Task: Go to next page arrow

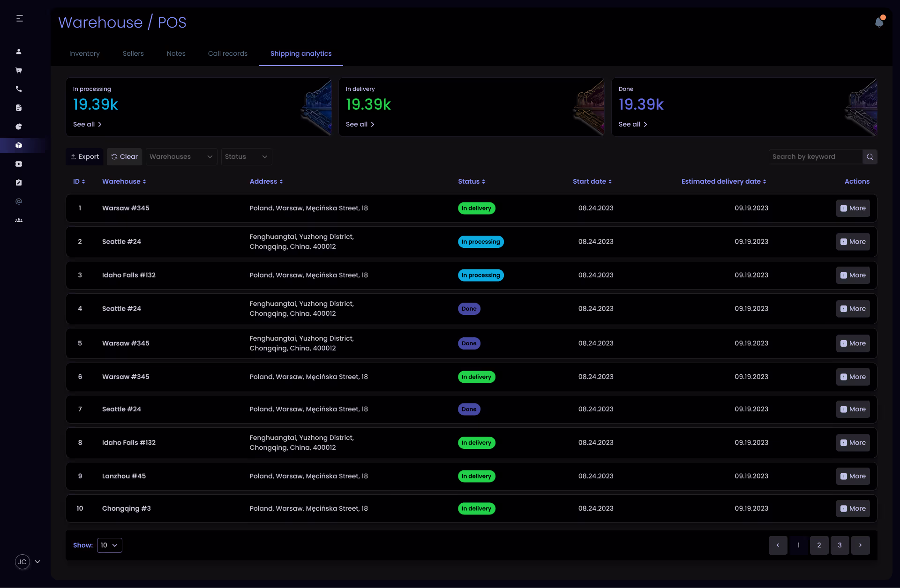Action: [861, 545]
